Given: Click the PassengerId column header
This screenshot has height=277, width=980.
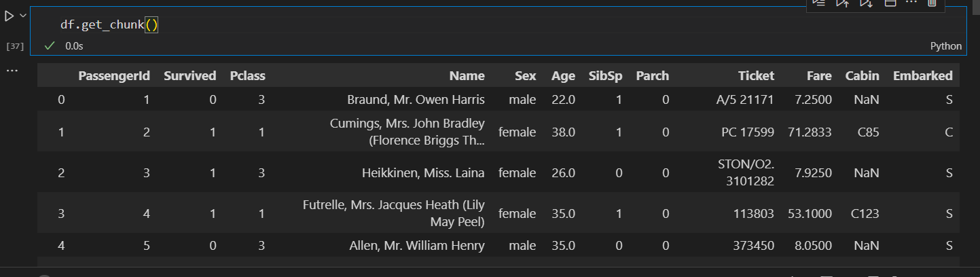Looking at the screenshot, I should 114,76.
